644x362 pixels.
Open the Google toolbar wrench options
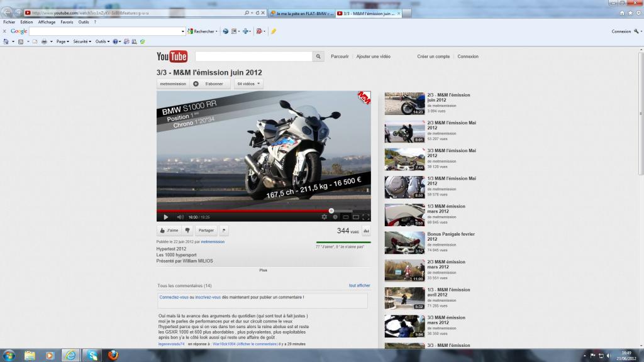pos(636,31)
